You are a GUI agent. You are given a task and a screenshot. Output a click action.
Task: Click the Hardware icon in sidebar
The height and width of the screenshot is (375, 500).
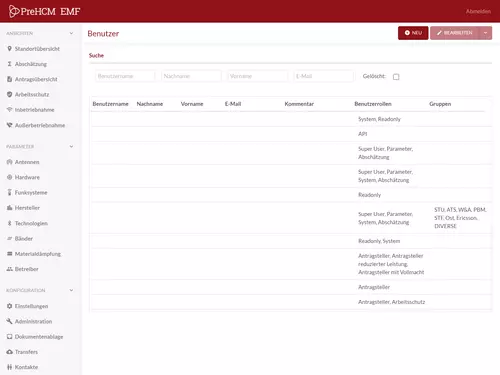click(9, 177)
